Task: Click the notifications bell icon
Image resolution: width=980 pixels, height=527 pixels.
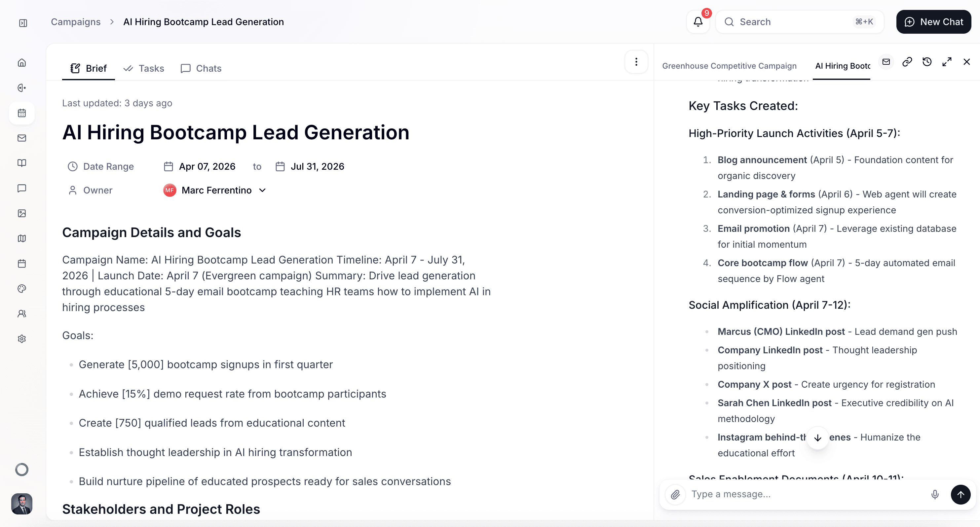Action: point(698,22)
